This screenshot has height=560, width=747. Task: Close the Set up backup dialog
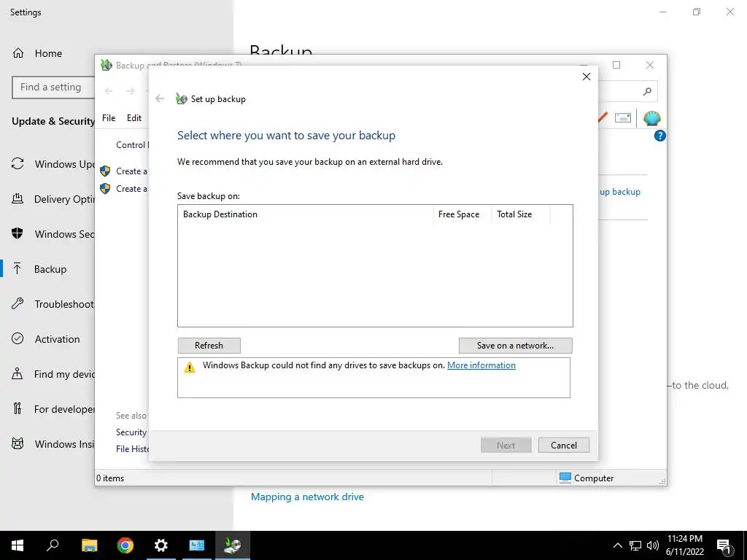tap(587, 77)
